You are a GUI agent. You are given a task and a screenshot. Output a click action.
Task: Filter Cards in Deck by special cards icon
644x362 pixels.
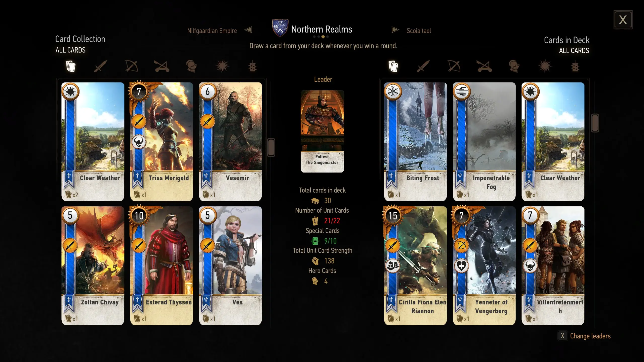(x=575, y=67)
